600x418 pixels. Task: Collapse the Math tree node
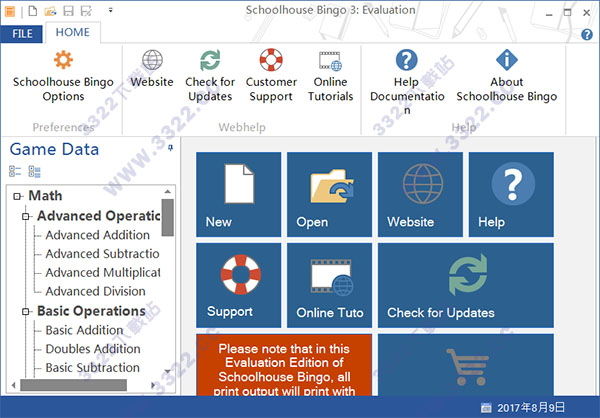pyautogui.click(x=17, y=196)
